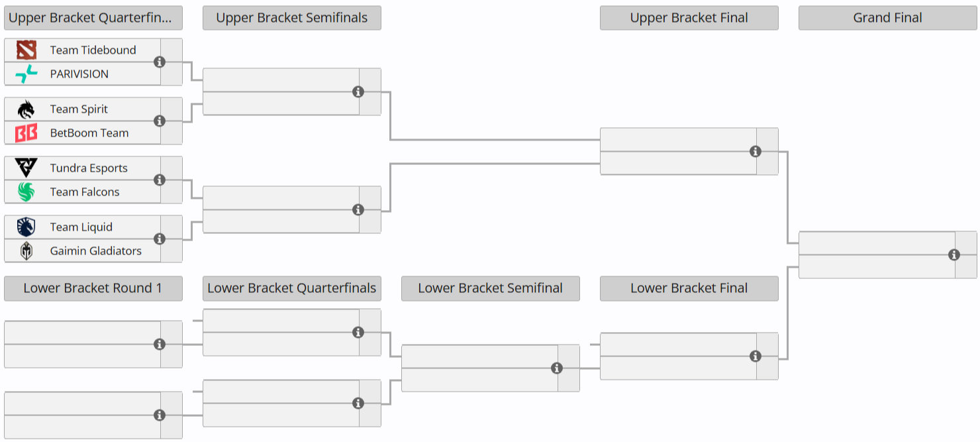
Task: Click the Team Spirit name link
Action: tap(79, 109)
